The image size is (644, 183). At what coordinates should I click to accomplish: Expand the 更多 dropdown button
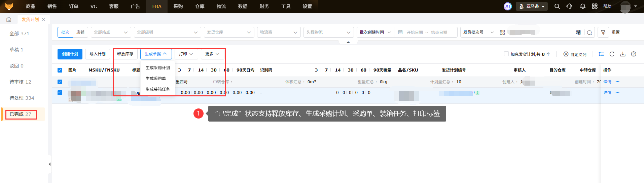[x=212, y=54]
